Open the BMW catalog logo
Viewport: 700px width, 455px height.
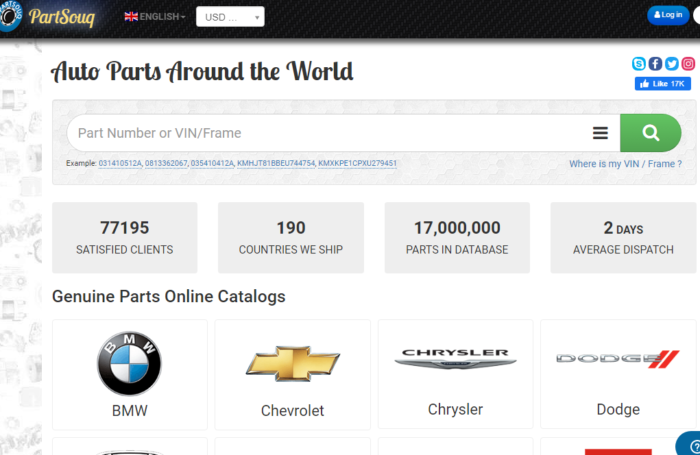(129, 363)
